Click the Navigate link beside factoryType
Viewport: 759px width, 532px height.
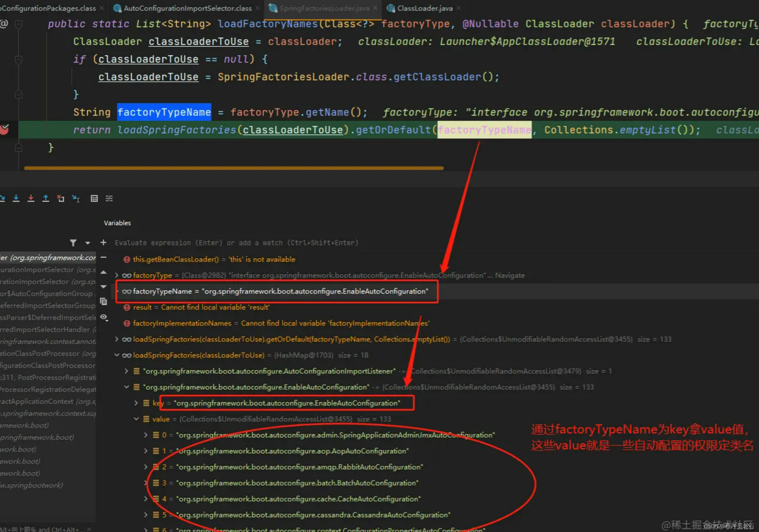(x=510, y=275)
